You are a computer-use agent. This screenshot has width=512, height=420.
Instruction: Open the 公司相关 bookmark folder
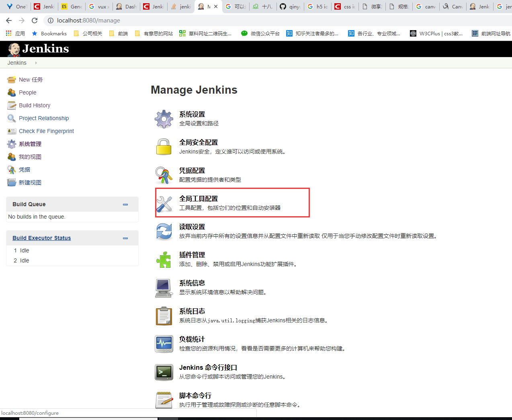[x=88, y=33]
